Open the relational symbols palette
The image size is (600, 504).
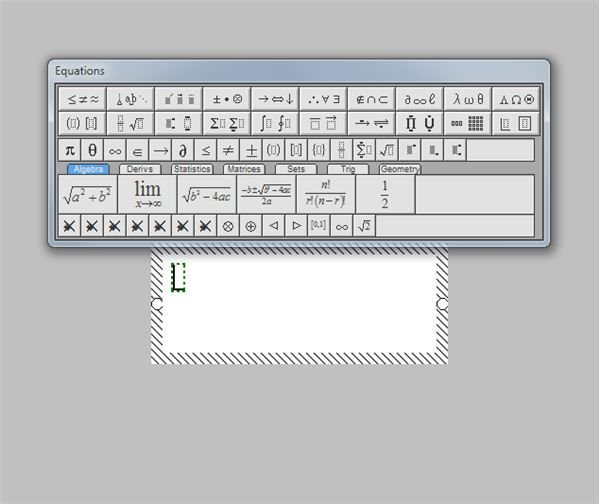(x=83, y=99)
